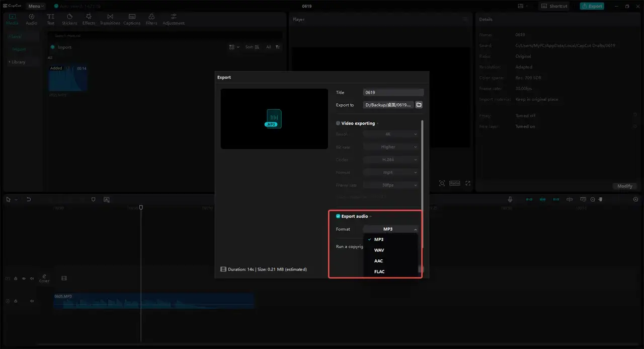
Task: Switch to the Text tab
Action: [50, 19]
